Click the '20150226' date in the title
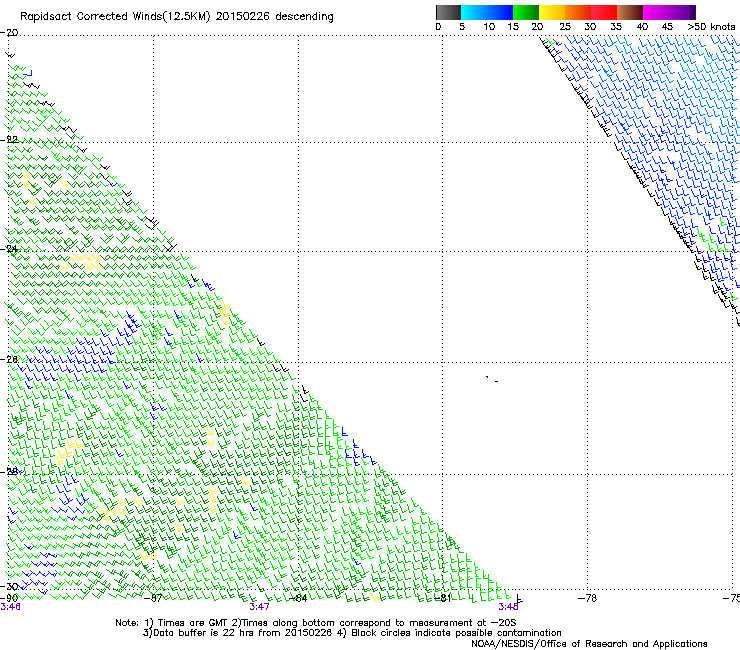740x650 pixels. pyautogui.click(x=242, y=16)
